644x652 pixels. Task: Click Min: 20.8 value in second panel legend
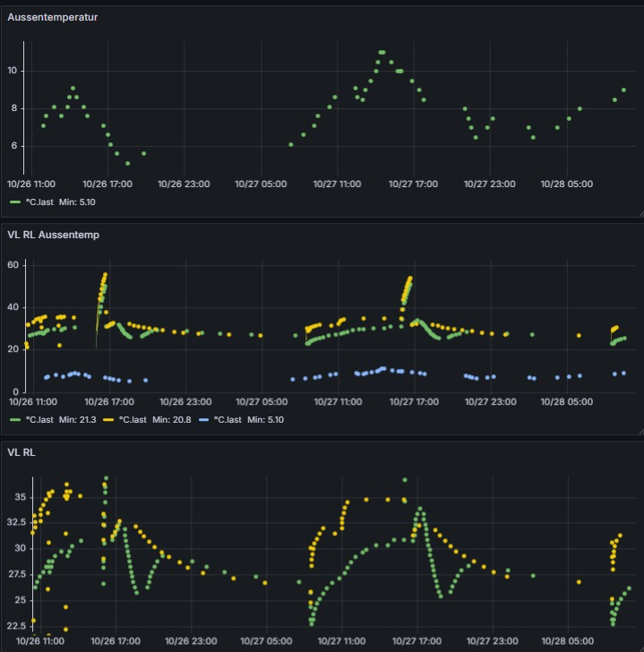(173, 419)
